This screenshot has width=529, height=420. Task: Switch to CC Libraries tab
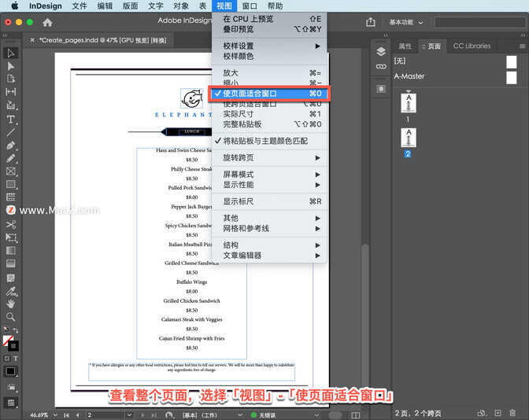click(x=472, y=46)
